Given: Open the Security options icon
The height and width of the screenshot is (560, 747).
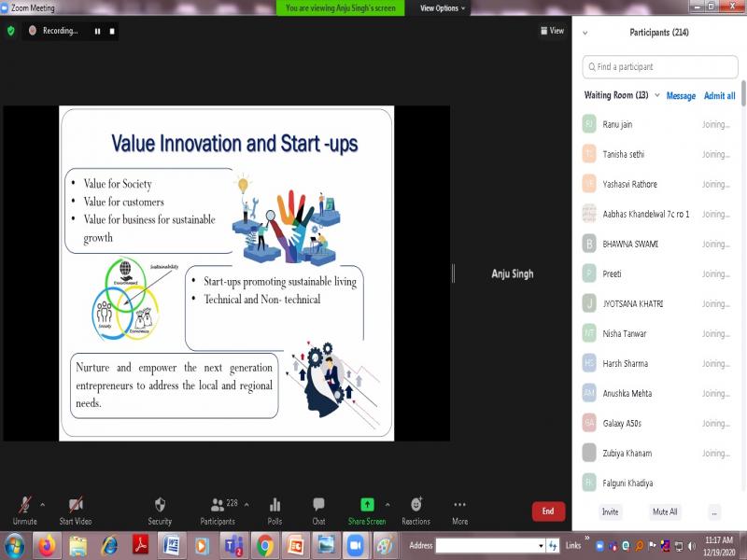Looking at the screenshot, I should click(x=160, y=505).
